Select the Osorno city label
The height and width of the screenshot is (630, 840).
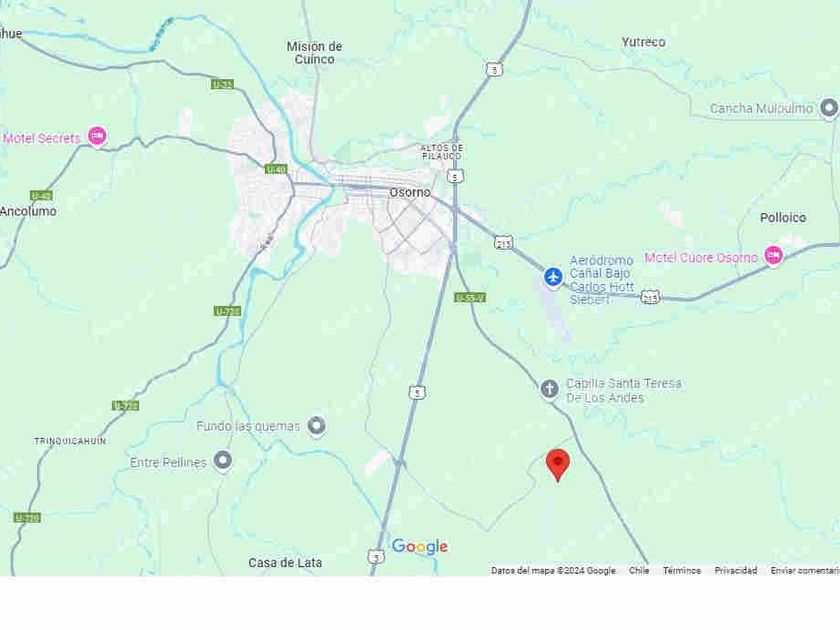click(x=410, y=192)
